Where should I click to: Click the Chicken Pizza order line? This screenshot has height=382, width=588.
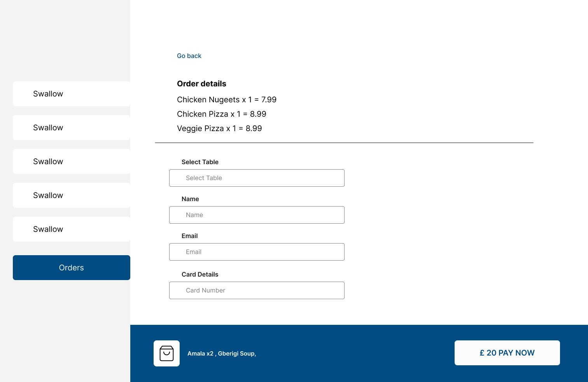click(221, 114)
